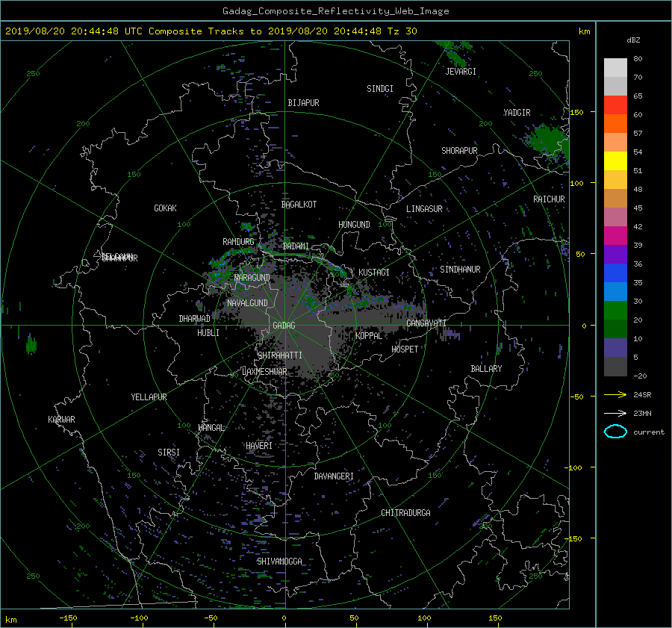Click the SINDGI city label
Image resolution: width=672 pixels, height=628 pixels.
pos(380,89)
